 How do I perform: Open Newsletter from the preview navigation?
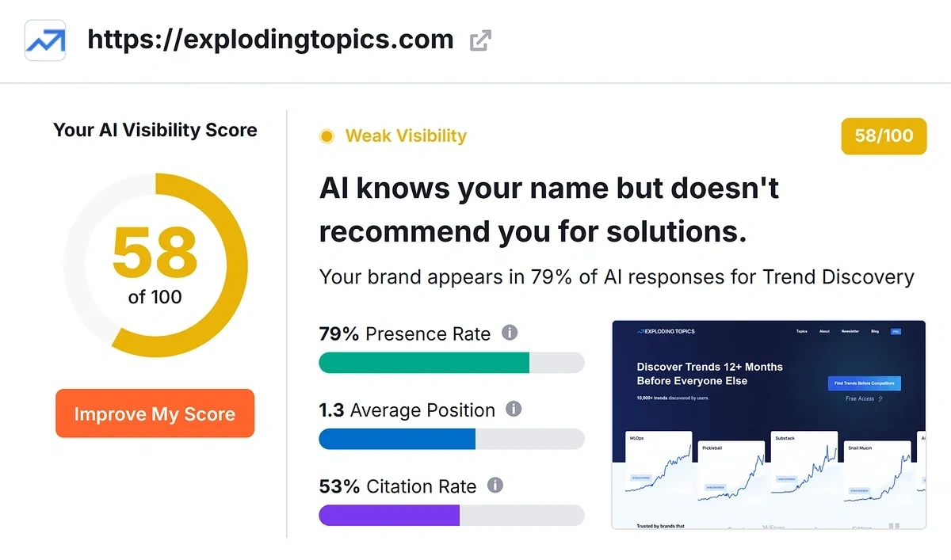(850, 331)
